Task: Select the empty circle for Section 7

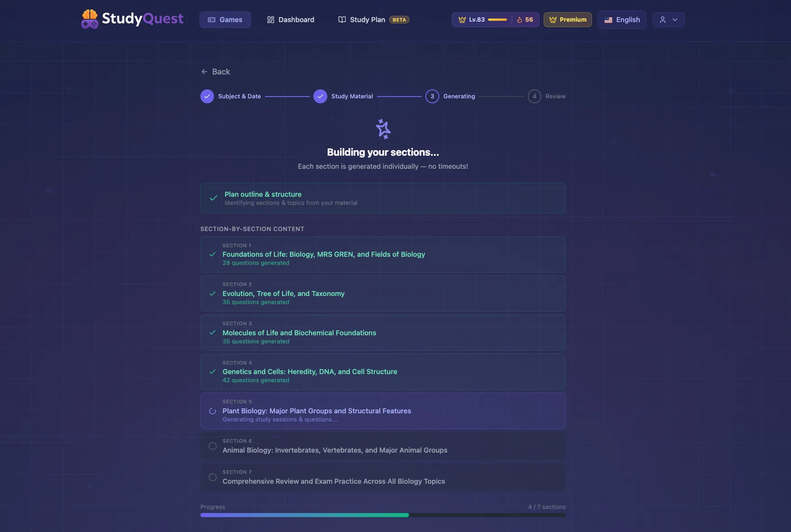Action: pyautogui.click(x=213, y=477)
